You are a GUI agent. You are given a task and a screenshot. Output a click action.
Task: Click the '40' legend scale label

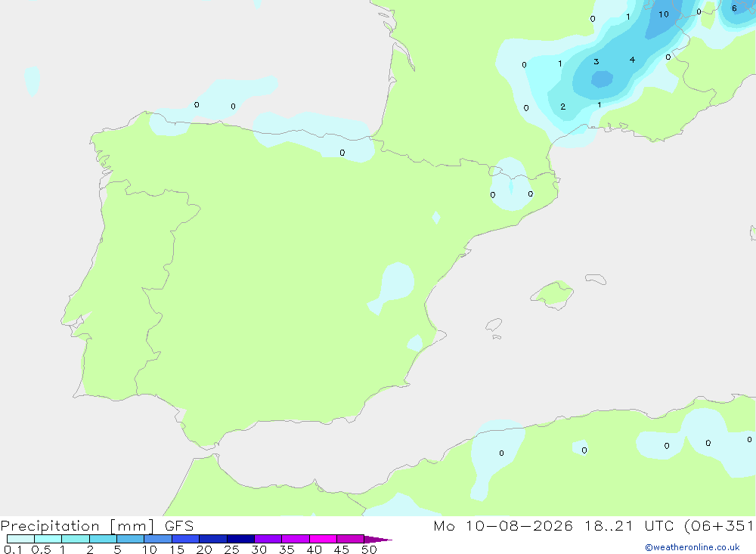click(x=314, y=549)
